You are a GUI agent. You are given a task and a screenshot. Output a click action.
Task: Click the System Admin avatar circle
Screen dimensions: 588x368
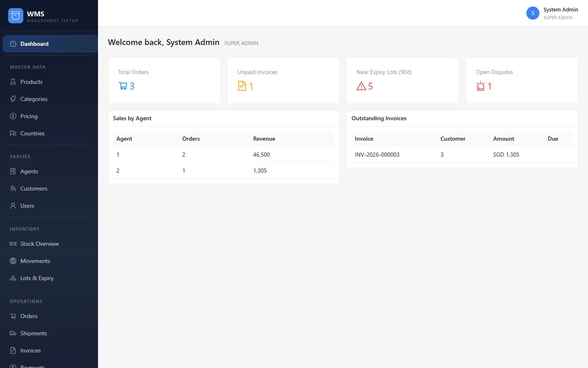pyautogui.click(x=533, y=13)
